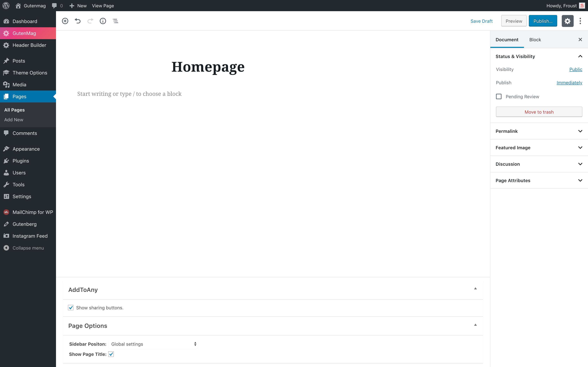Collapse the AddToAny metabox arrow
Image resolution: width=588 pixels, height=367 pixels.
[475, 289]
